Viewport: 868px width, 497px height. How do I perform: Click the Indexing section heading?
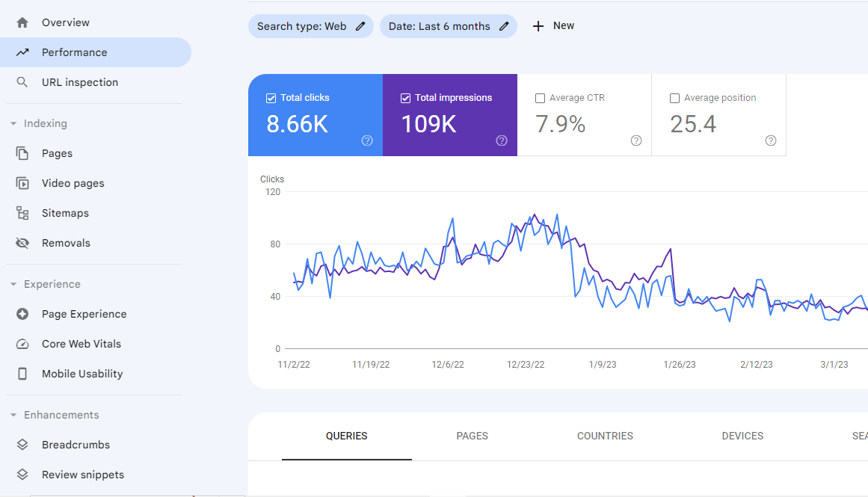46,123
